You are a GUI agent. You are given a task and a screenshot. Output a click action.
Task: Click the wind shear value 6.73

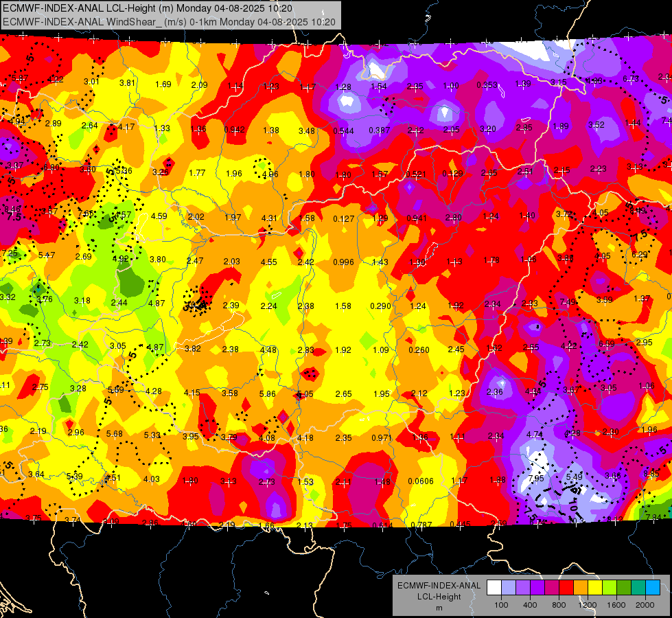[631, 78]
